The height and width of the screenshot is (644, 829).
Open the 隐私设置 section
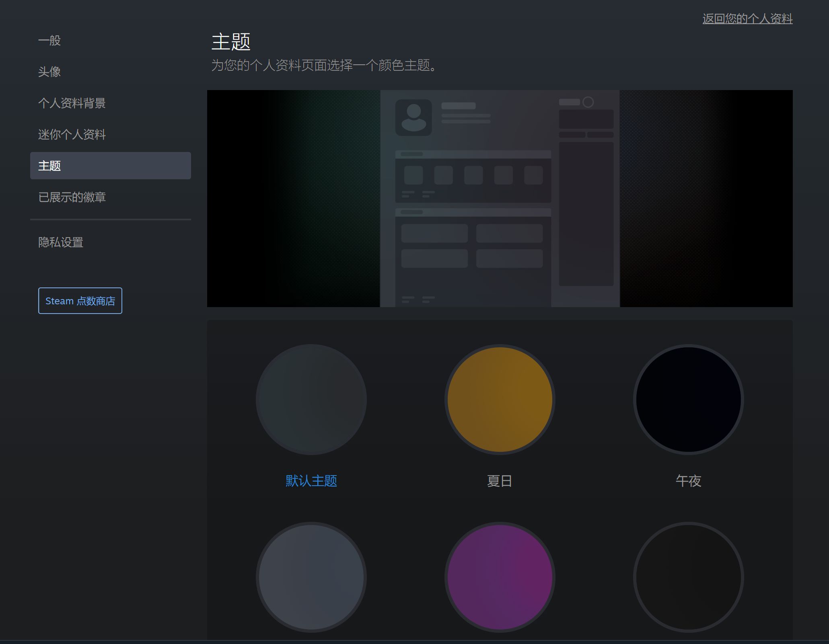point(60,242)
